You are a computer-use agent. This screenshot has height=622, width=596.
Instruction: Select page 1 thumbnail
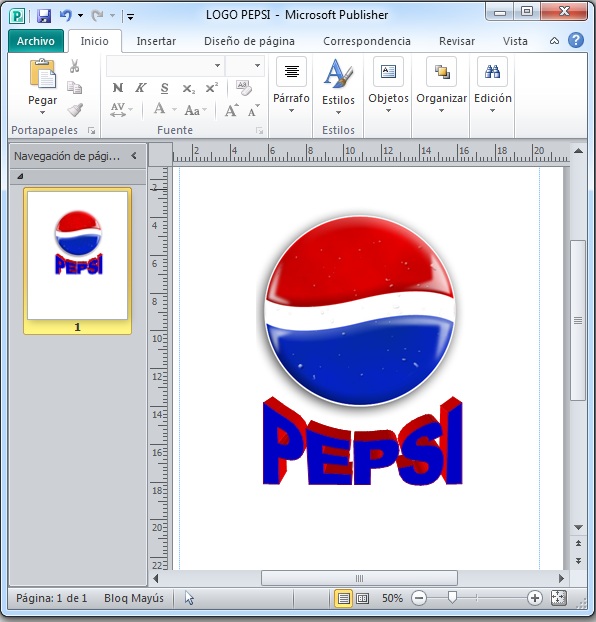coord(78,261)
